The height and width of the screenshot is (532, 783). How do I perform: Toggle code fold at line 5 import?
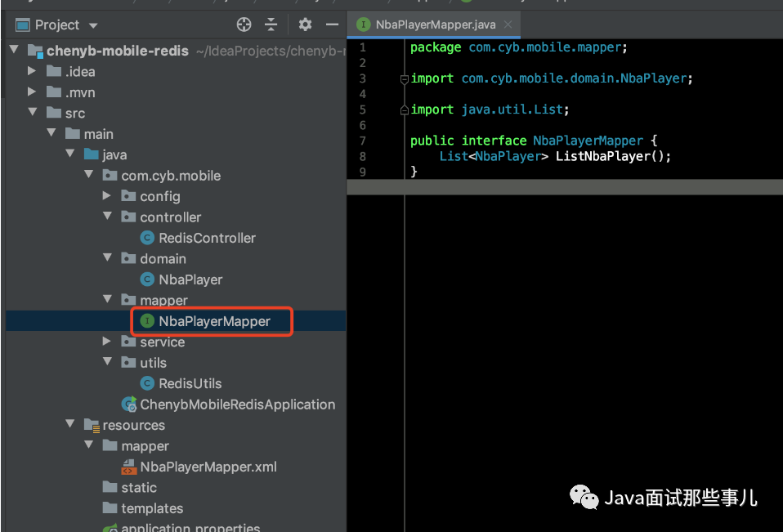point(405,110)
